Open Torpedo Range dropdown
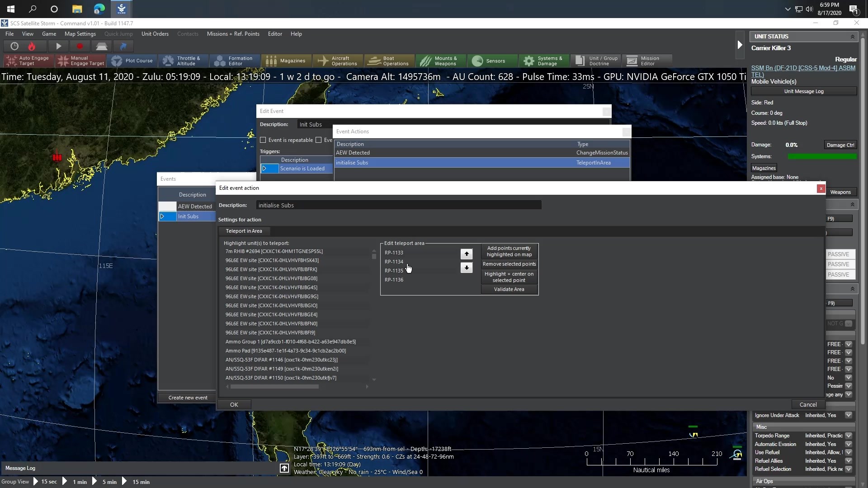This screenshot has width=868, height=488. [x=849, y=436]
